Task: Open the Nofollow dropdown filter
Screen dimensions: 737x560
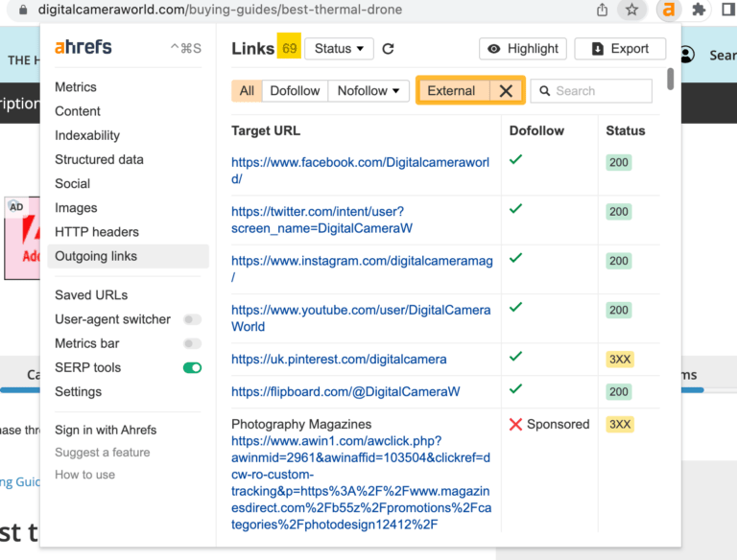Action: pos(368,91)
